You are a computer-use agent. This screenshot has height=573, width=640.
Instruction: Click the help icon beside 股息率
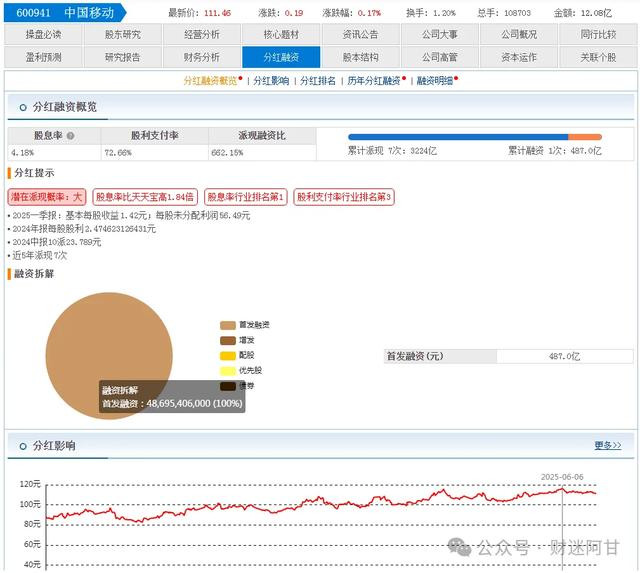pyautogui.click(x=70, y=136)
